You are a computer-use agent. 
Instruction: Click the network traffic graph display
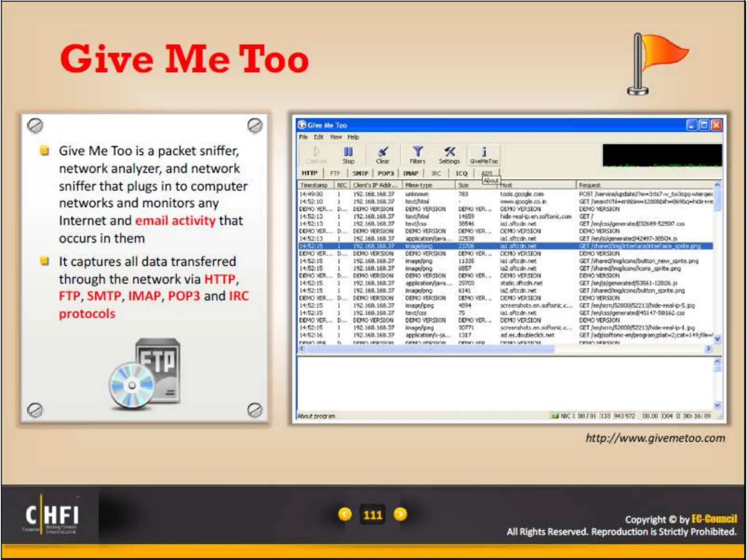click(x=662, y=155)
